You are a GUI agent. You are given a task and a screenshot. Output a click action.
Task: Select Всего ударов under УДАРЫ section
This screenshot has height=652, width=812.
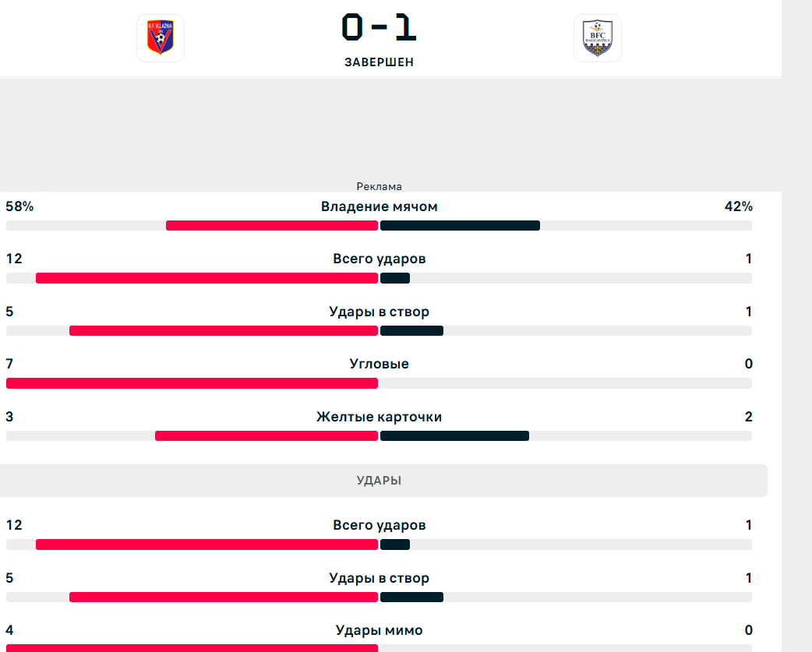[379, 525]
